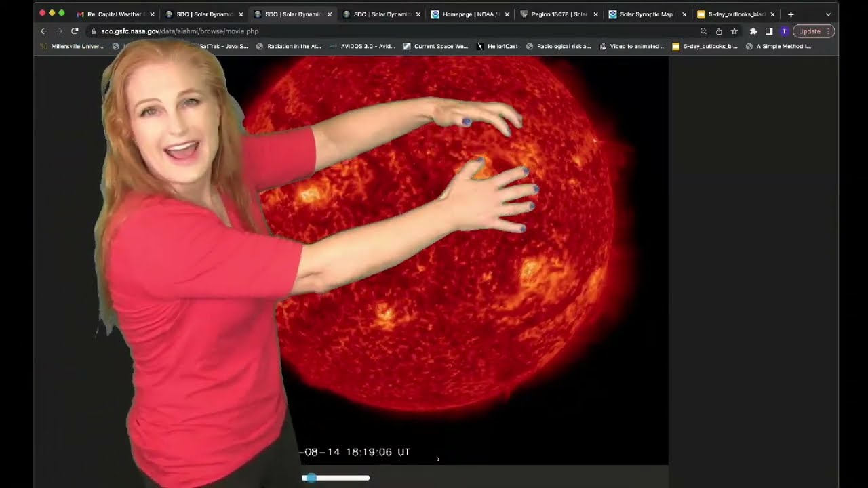868x488 pixels.
Task: Open the A Simple Method t... bookmark
Action: coord(778,47)
